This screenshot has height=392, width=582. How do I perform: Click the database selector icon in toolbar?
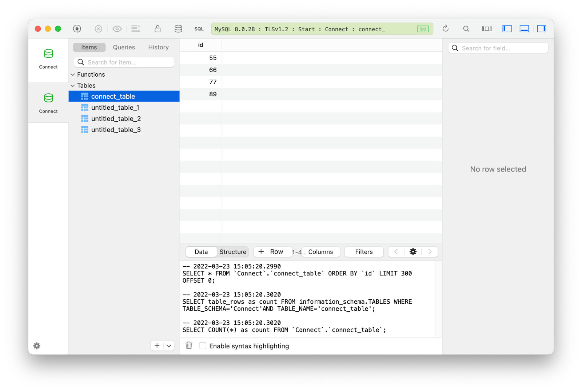coord(178,29)
